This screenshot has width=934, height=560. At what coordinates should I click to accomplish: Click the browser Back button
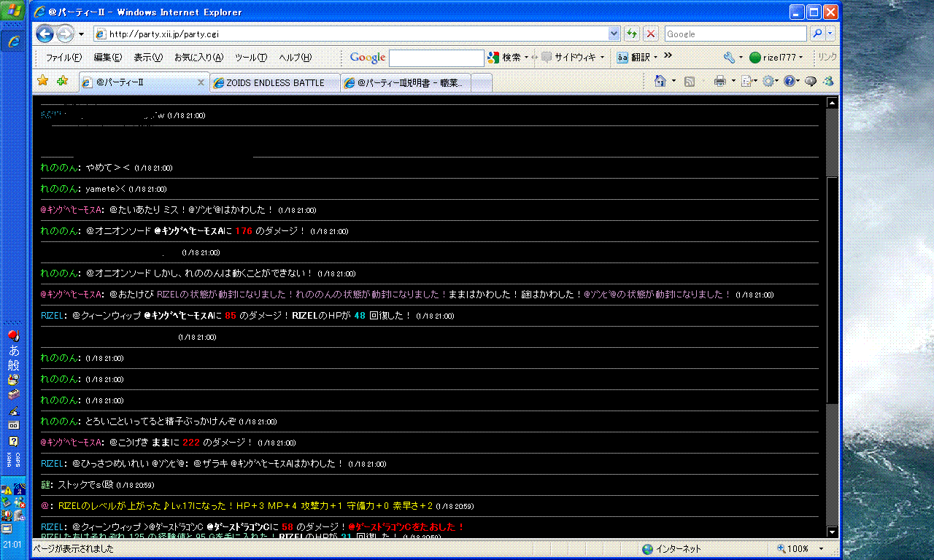(x=45, y=34)
